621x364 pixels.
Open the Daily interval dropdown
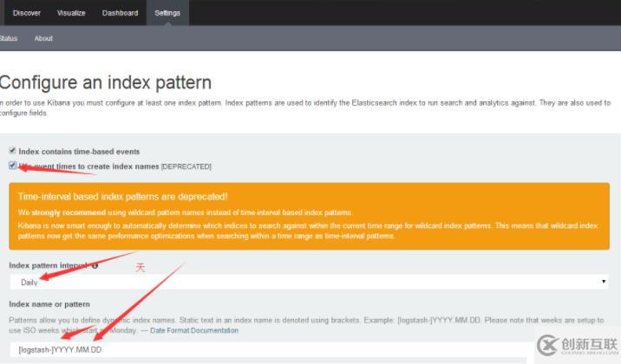(309, 283)
